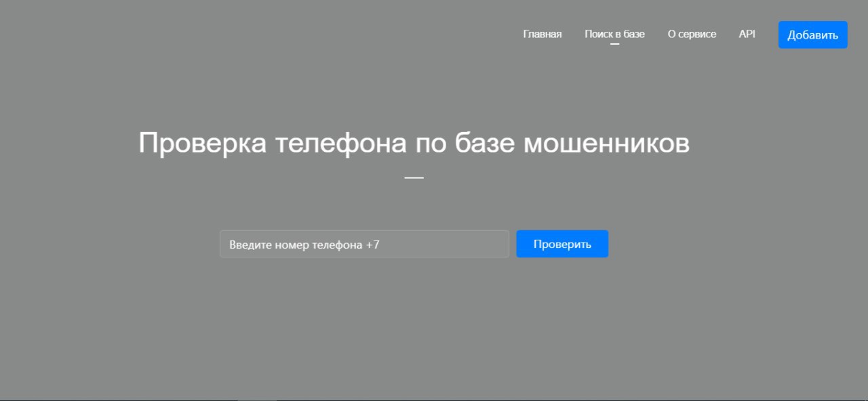The image size is (868, 401).
Task: Focus the phone number input field
Action: point(364,244)
